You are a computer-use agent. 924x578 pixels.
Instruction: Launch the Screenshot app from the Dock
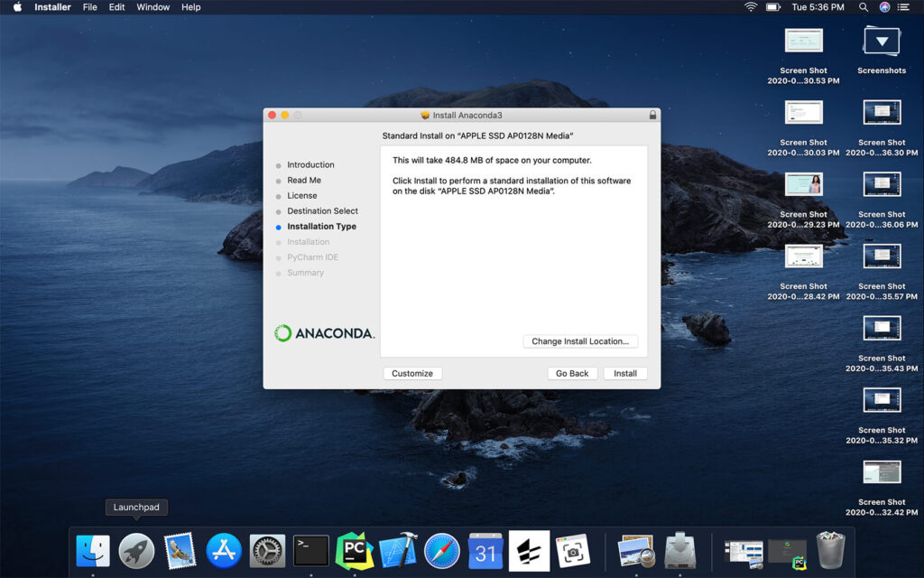click(x=573, y=552)
